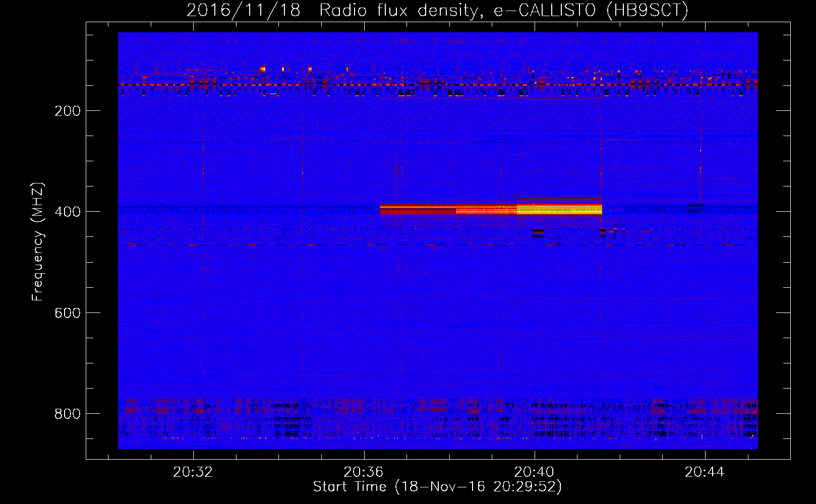The image size is (816, 504).
Task: Click the 200 frequency tick label
Action: 68,111
